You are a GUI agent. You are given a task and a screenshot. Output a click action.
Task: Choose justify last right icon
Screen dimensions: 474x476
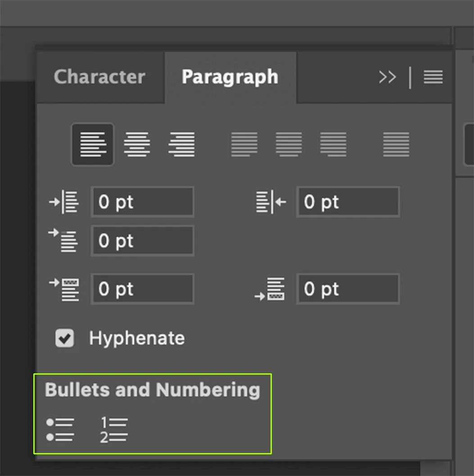333,145
